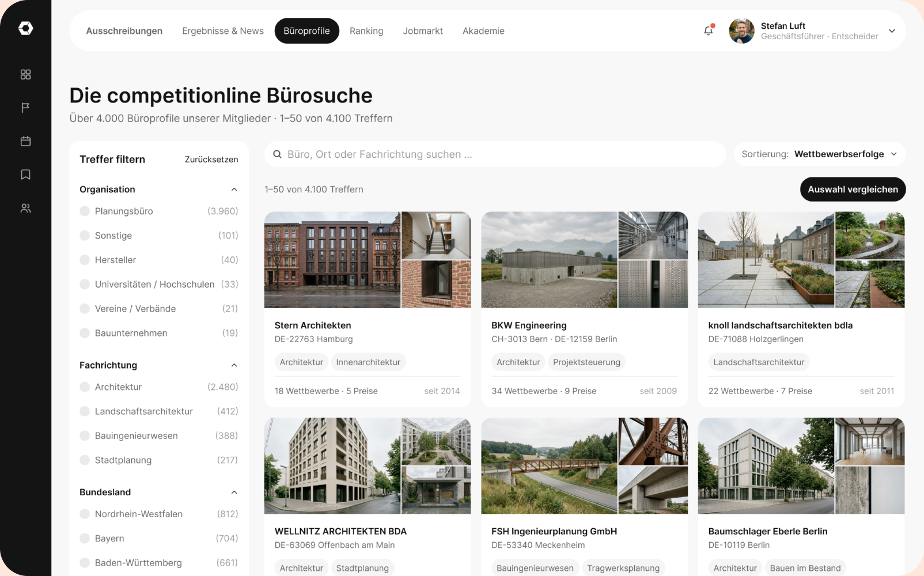Select the Bauunternehmen filter option
Screen dimensions: 924x576
[x=159, y=333]
